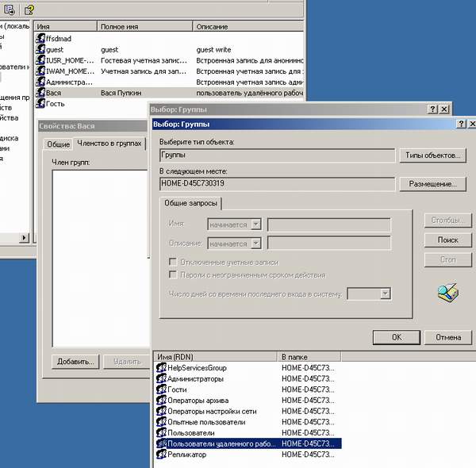Open the Описание 'начинается' dropdown
476x468 pixels.
point(255,244)
